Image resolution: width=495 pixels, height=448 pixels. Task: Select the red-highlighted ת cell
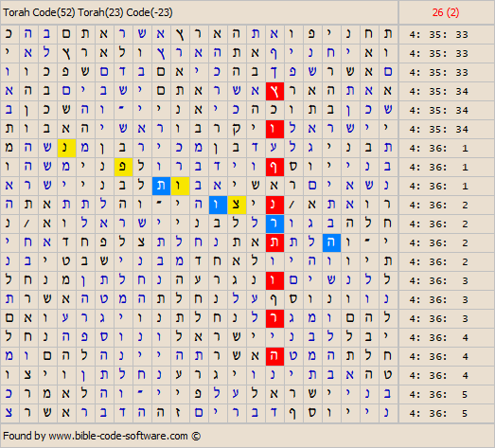274,243
